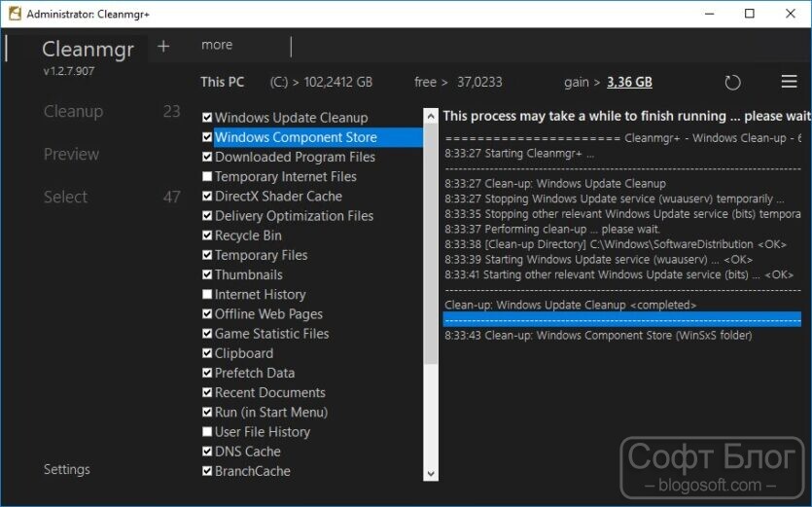Screen dimensions: 812x507
Task: Open the Cleanmgr tab
Action: tap(88, 50)
